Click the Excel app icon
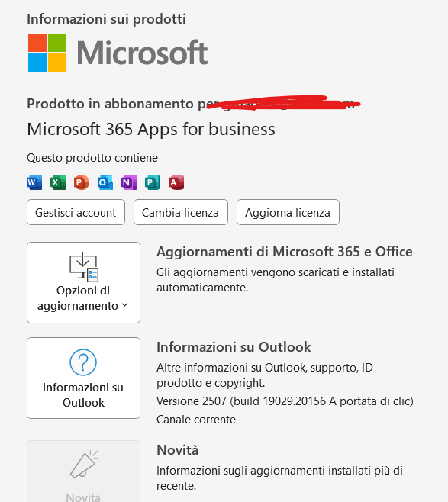The image size is (448, 502). [58, 182]
